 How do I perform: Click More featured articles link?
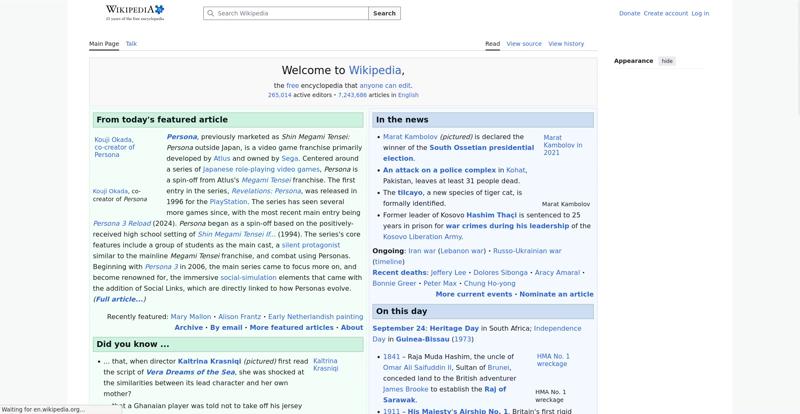tap(291, 328)
